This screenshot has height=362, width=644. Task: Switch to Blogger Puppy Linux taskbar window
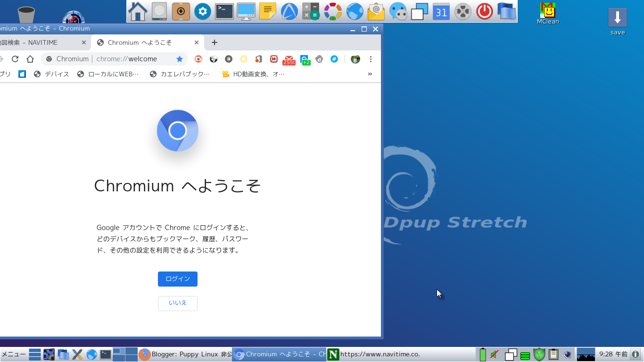185,354
